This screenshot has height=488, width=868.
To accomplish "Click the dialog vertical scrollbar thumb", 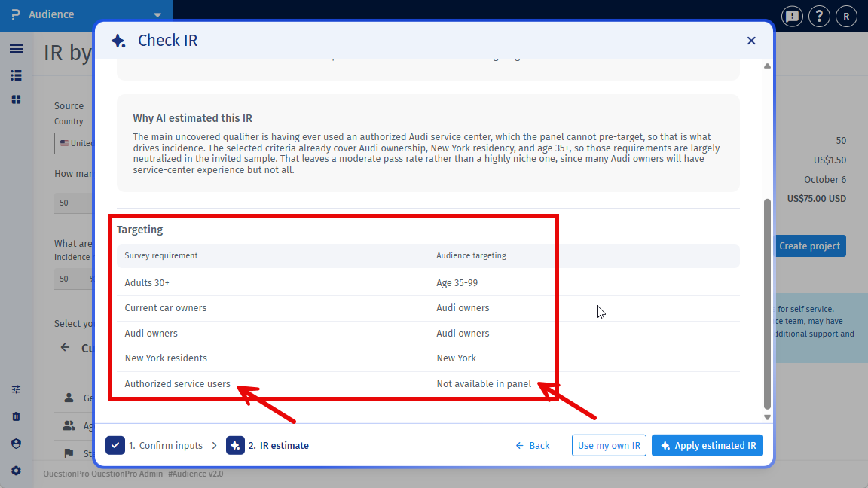I will pos(767,303).
